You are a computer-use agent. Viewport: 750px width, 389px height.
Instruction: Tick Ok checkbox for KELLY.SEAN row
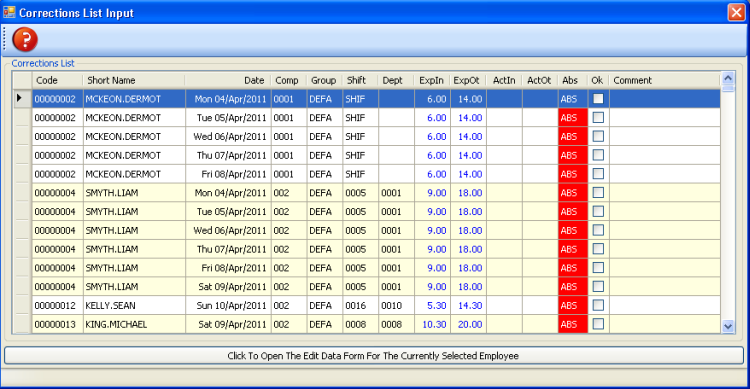pos(598,305)
